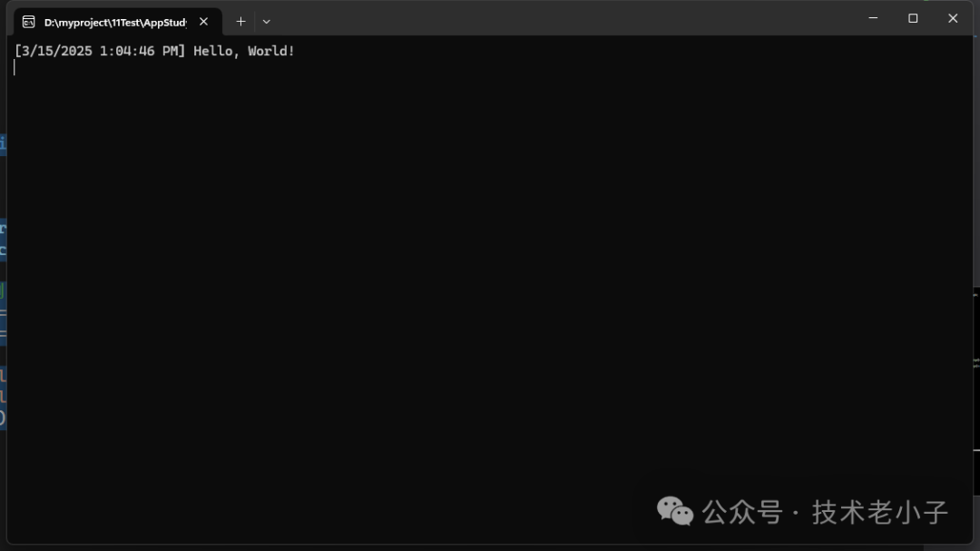
Task: Click the empty title bar area beside the tabs
Action: (x=563, y=19)
